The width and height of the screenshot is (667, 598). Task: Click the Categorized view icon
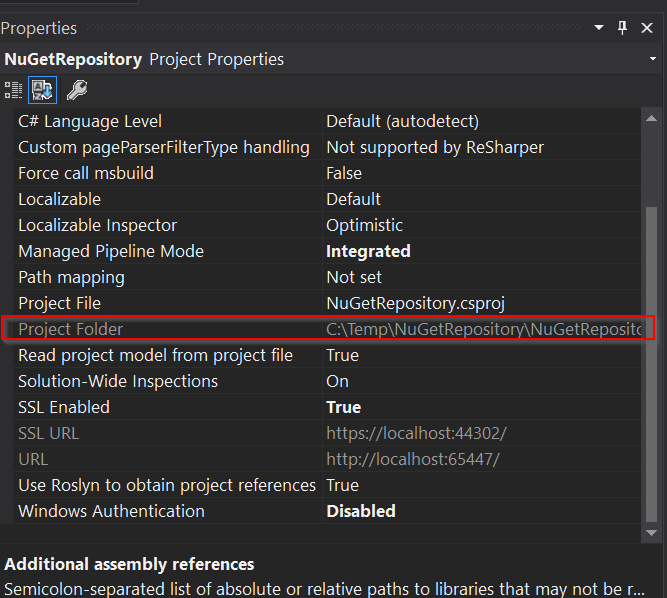click(14, 90)
